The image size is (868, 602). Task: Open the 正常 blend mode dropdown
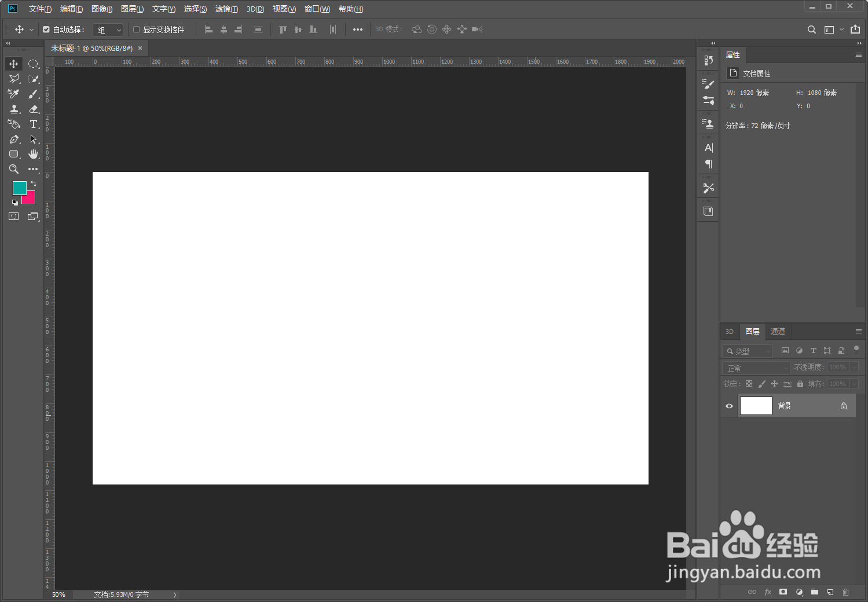[x=756, y=368]
